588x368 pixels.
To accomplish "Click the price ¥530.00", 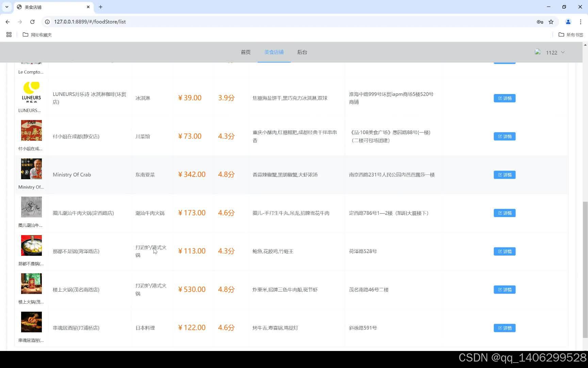I will pos(192,289).
